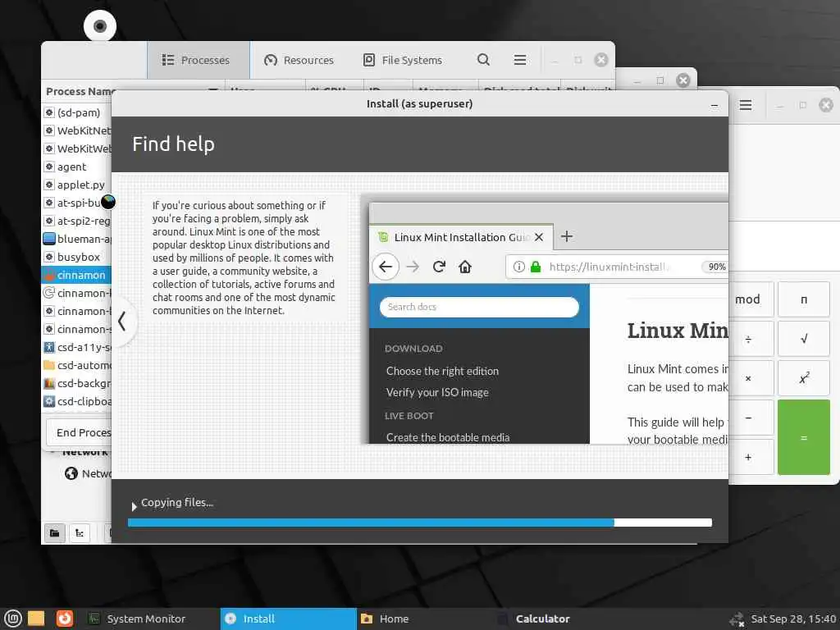Click the installer copy progress bar

click(420, 523)
